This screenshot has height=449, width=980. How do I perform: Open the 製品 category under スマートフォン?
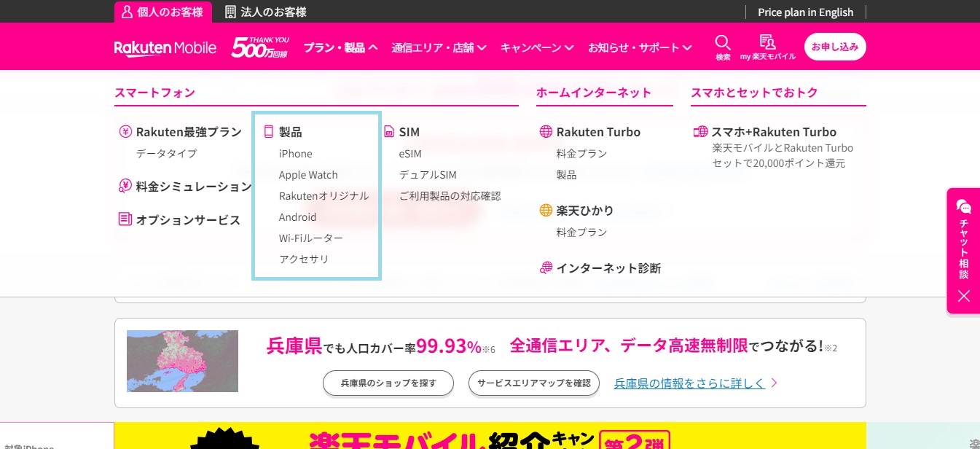coord(290,132)
